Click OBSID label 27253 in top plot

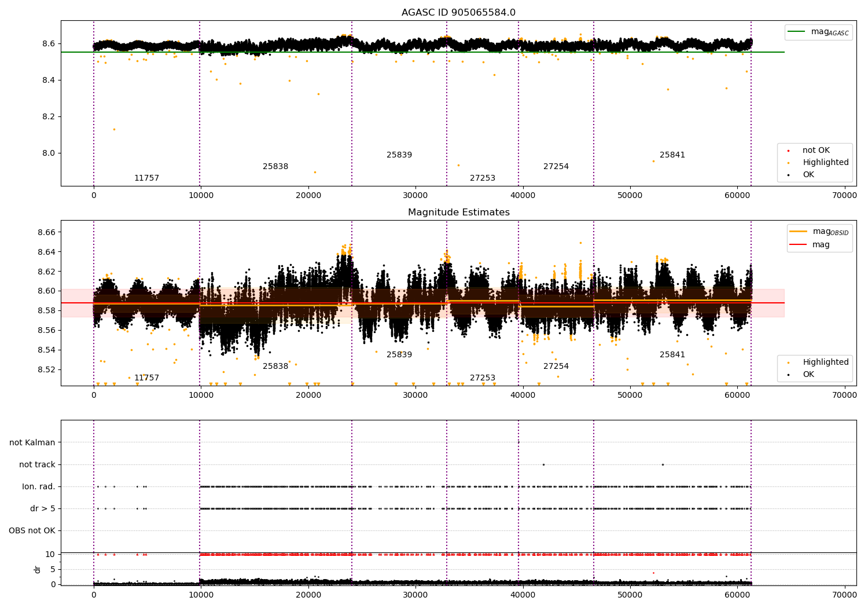pyautogui.click(x=483, y=178)
